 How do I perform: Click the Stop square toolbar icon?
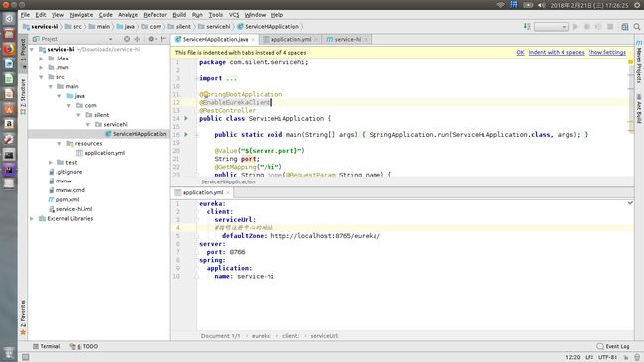(x=610, y=27)
